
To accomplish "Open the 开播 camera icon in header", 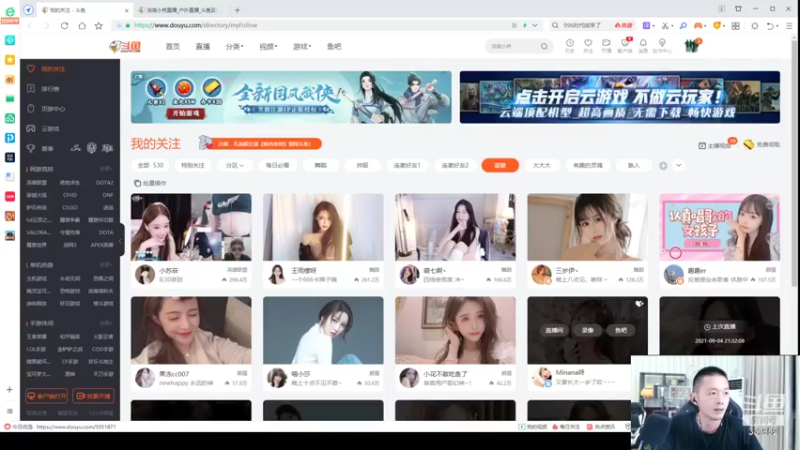I will tap(606, 45).
